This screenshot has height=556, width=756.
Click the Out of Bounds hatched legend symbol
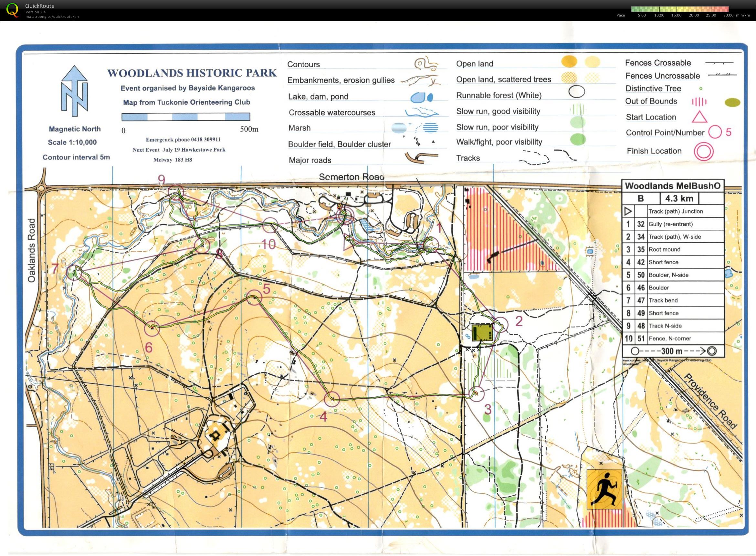click(x=699, y=102)
